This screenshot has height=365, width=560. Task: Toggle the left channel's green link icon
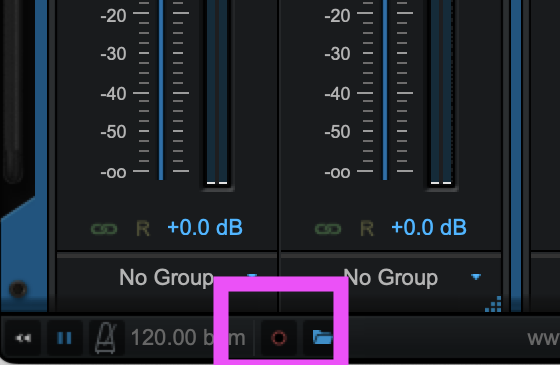[104, 229]
